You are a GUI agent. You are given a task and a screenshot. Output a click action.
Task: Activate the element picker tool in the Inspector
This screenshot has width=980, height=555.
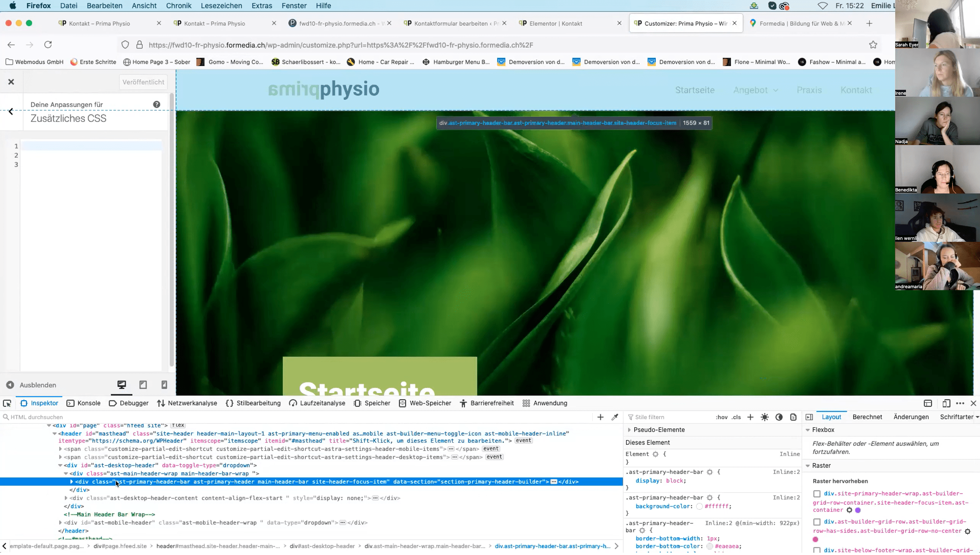(7, 403)
